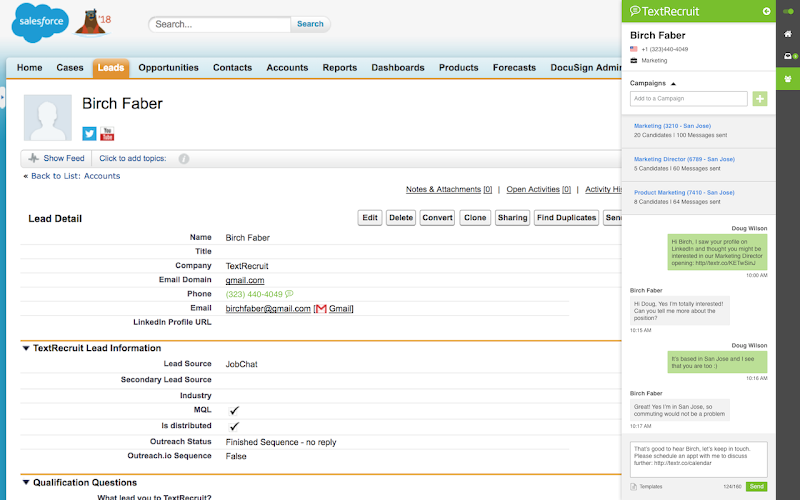800x500 pixels.
Task: Toggle the Is distributed checkbox
Action: 234,426
